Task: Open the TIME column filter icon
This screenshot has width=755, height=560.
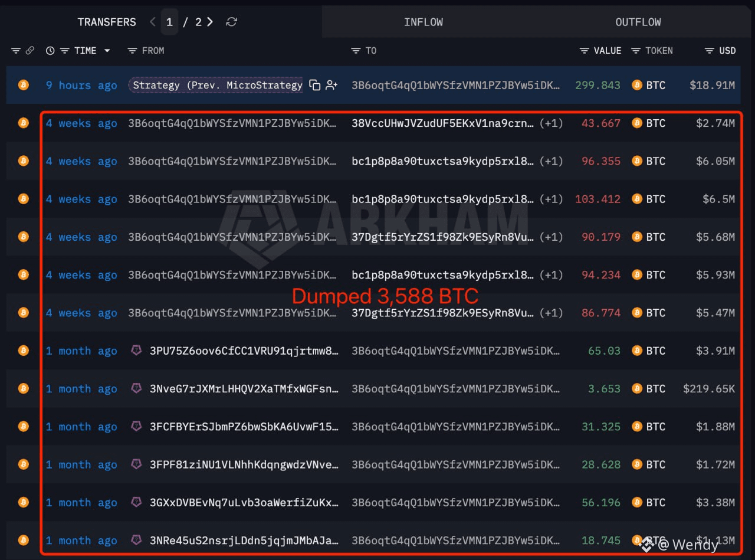Action: 65,51
